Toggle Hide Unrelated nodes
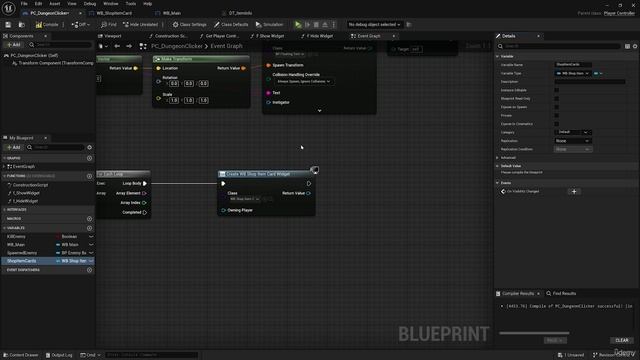 coord(140,24)
